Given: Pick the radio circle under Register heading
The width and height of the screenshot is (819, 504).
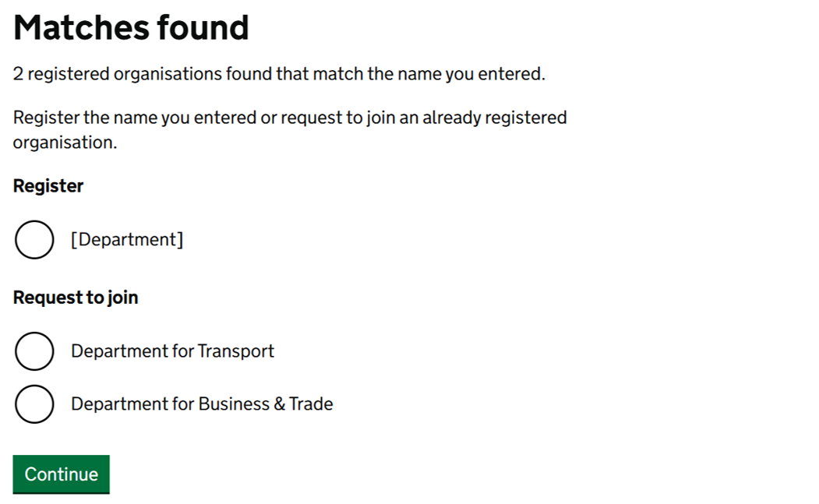Looking at the screenshot, I should click(34, 239).
